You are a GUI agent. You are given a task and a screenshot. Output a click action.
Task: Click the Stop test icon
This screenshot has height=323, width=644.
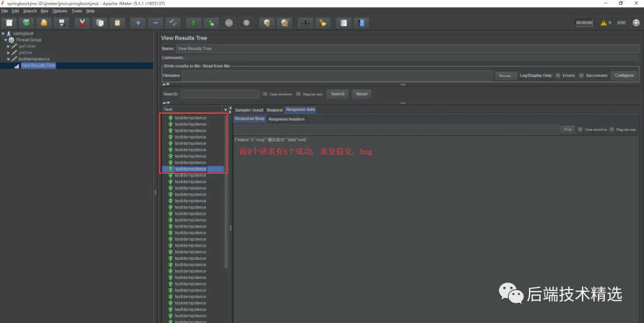coord(229,23)
